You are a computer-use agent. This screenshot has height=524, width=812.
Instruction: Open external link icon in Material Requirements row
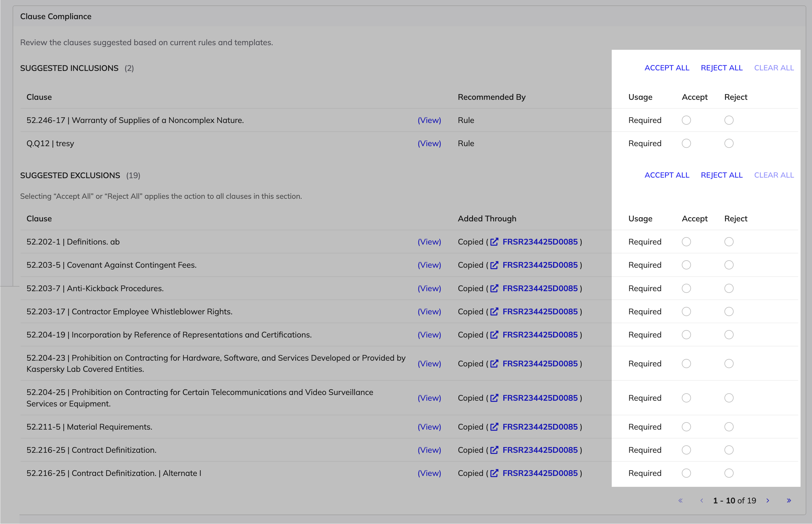494,427
